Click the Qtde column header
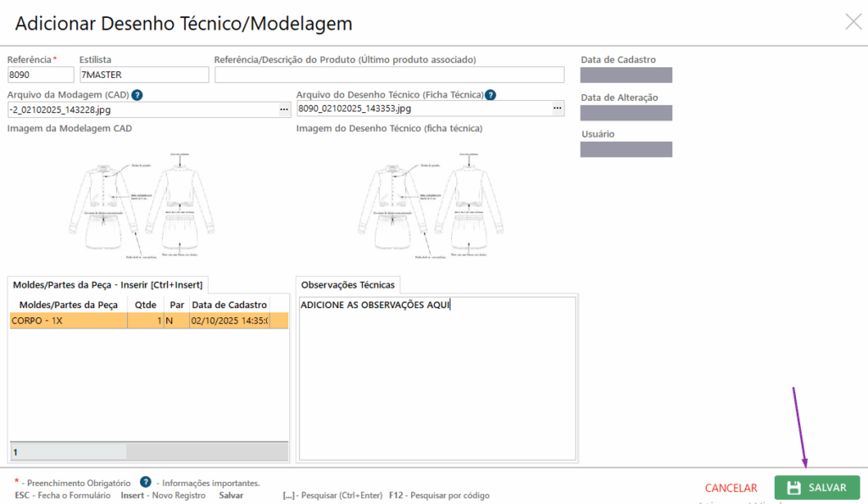The height and width of the screenshot is (504, 868). [x=145, y=305]
